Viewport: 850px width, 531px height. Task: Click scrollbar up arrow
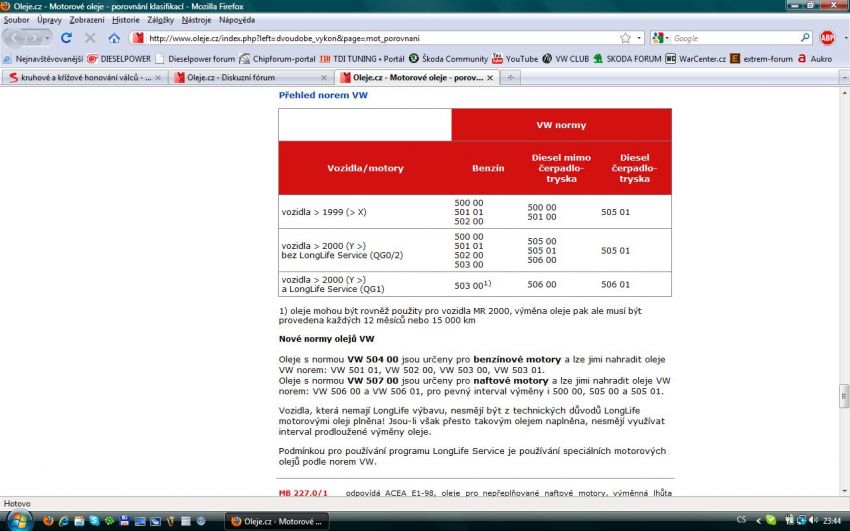click(x=844, y=93)
